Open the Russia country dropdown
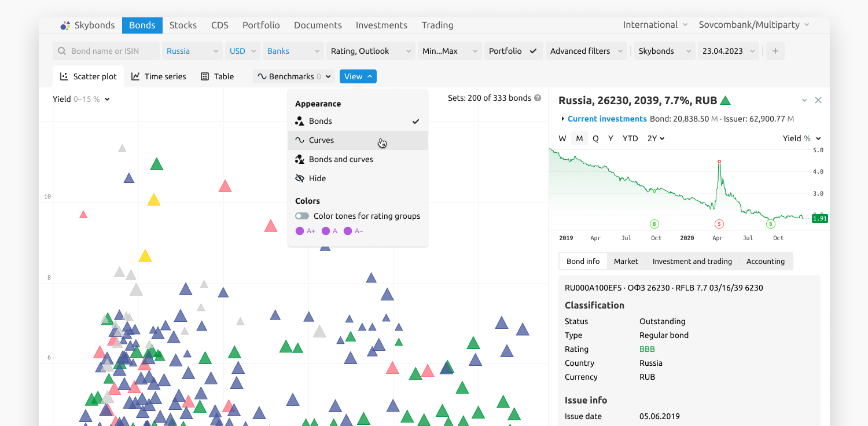Screen dimensions: 868x426 (x=192, y=51)
